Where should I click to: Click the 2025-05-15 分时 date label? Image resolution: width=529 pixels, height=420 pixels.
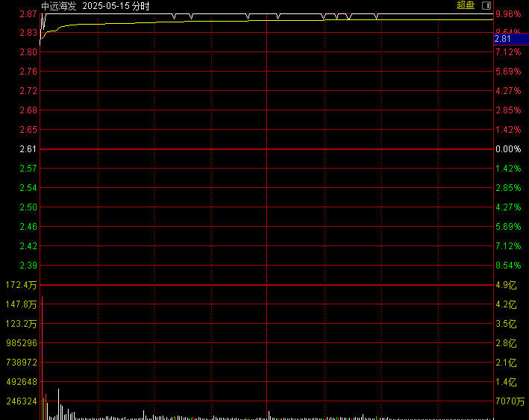tap(116, 5)
